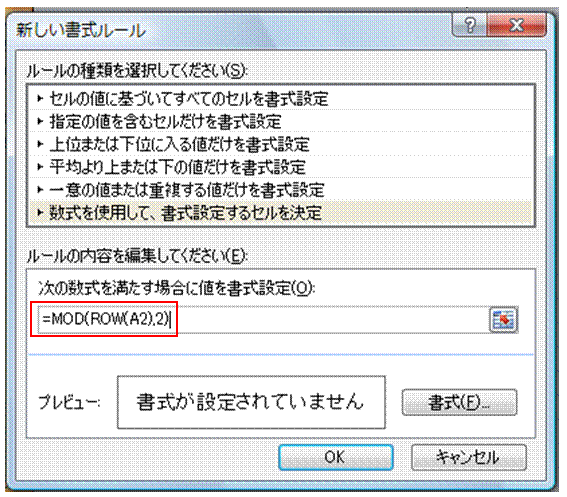
Task: Select 数式を使用して、書式設定するセルを決定 rule
Action: pyautogui.click(x=281, y=212)
